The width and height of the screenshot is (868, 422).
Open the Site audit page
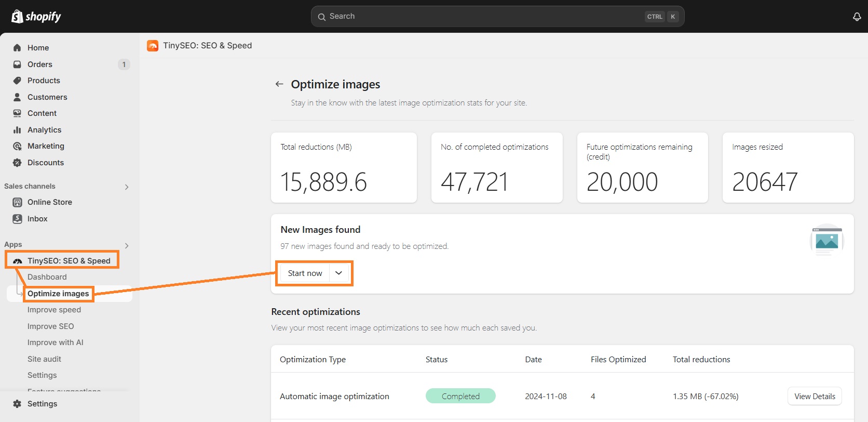[x=44, y=359]
